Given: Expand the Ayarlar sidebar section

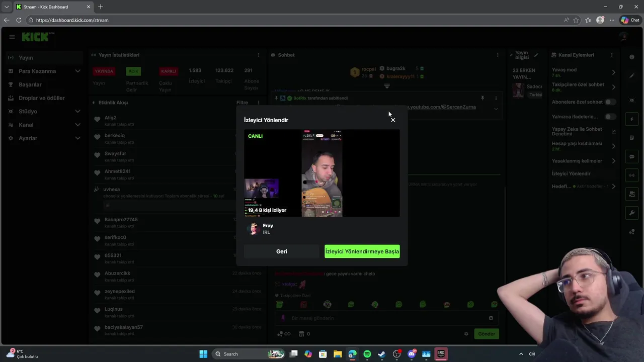Looking at the screenshot, I should point(44,138).
